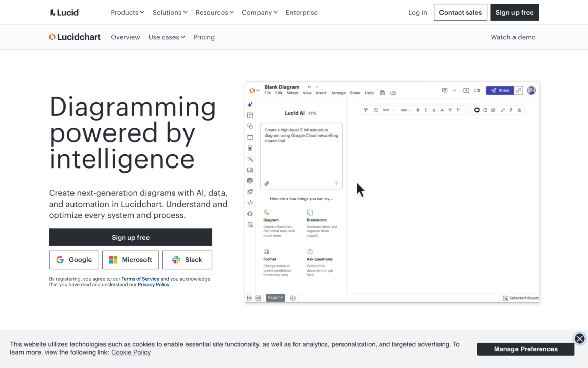Open the Enterprise nav item
588x368 pixels.
pyautogui.click(x=302, y=12)
